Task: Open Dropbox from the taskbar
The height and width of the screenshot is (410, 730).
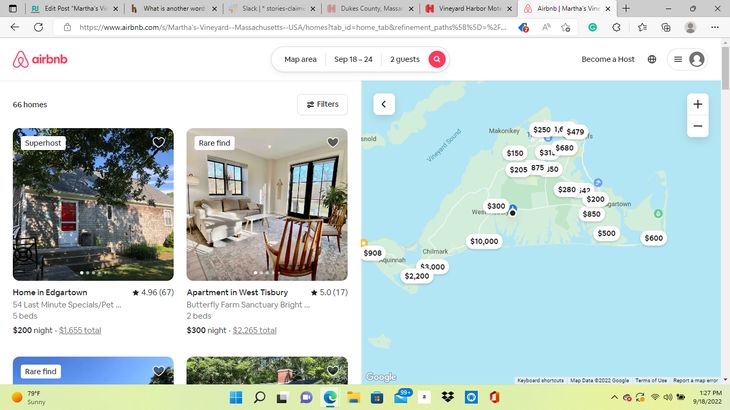Action: (x=447, y=397)
